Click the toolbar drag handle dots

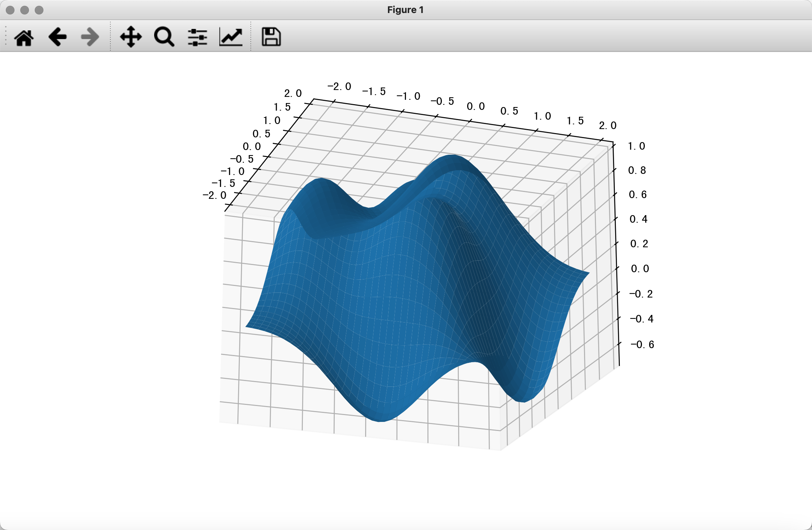6,36
